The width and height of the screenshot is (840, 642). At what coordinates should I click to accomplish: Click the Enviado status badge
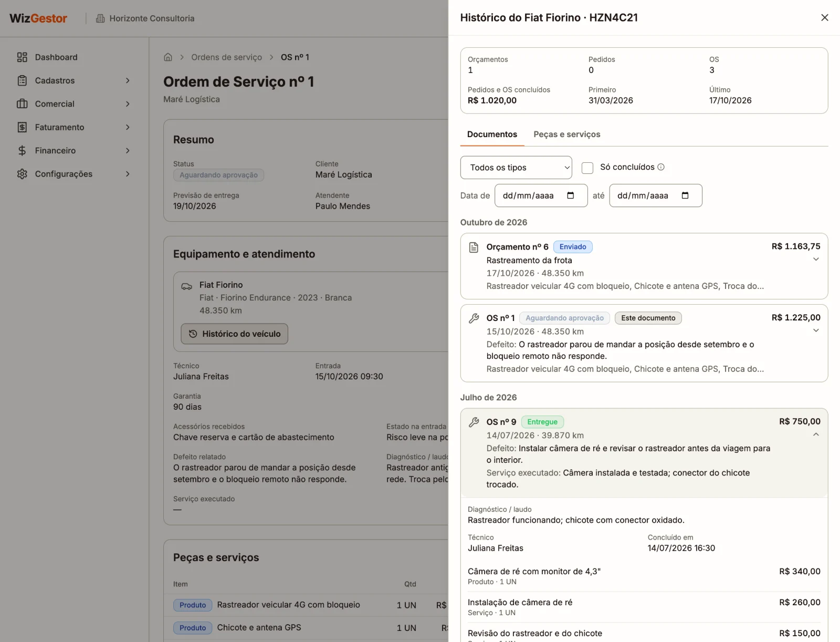(573, 247)
